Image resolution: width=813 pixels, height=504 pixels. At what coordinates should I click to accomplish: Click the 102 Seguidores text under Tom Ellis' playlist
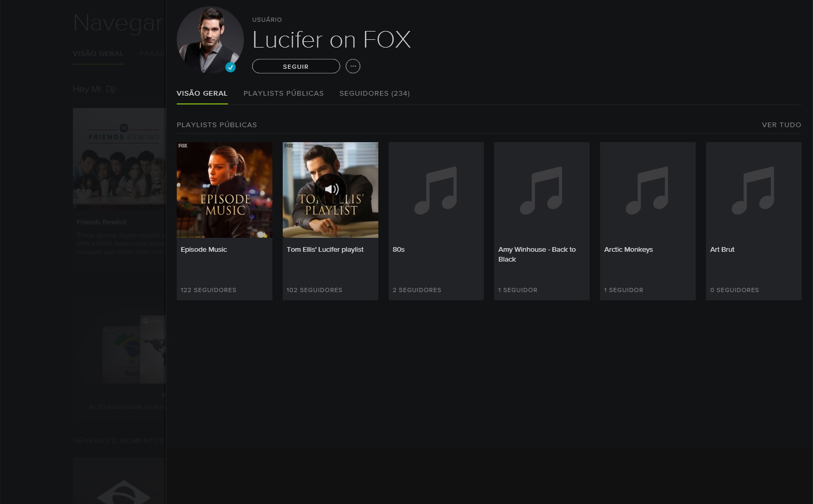[314, 290]
